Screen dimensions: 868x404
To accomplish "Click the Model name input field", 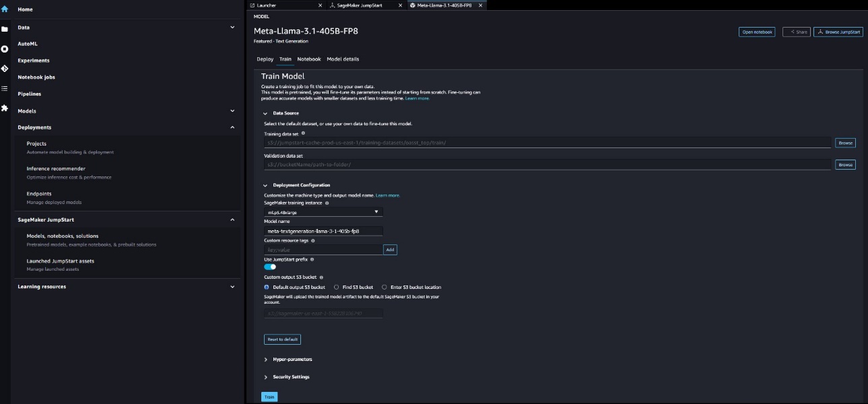I will [x=323, y=231].
